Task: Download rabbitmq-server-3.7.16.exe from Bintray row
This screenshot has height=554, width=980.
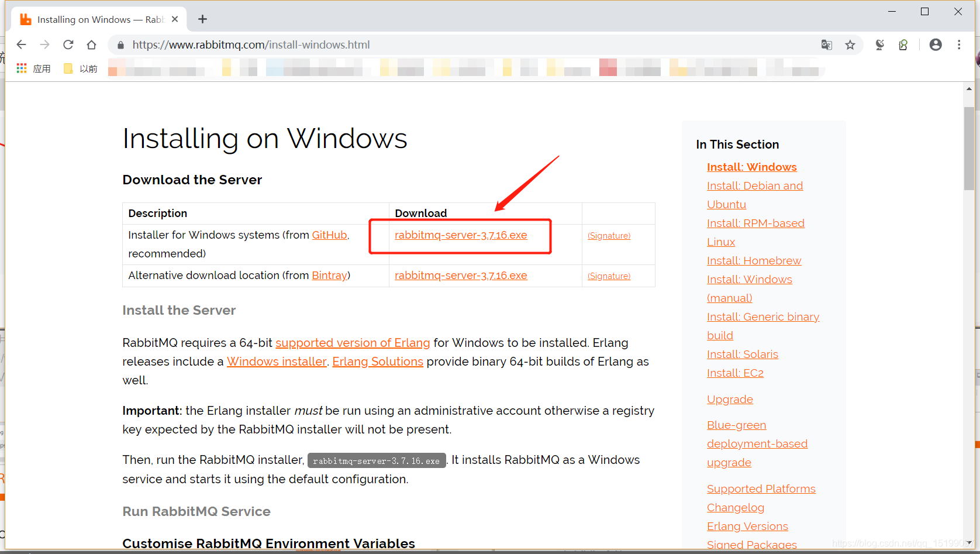Action: [x=461, y=276]
